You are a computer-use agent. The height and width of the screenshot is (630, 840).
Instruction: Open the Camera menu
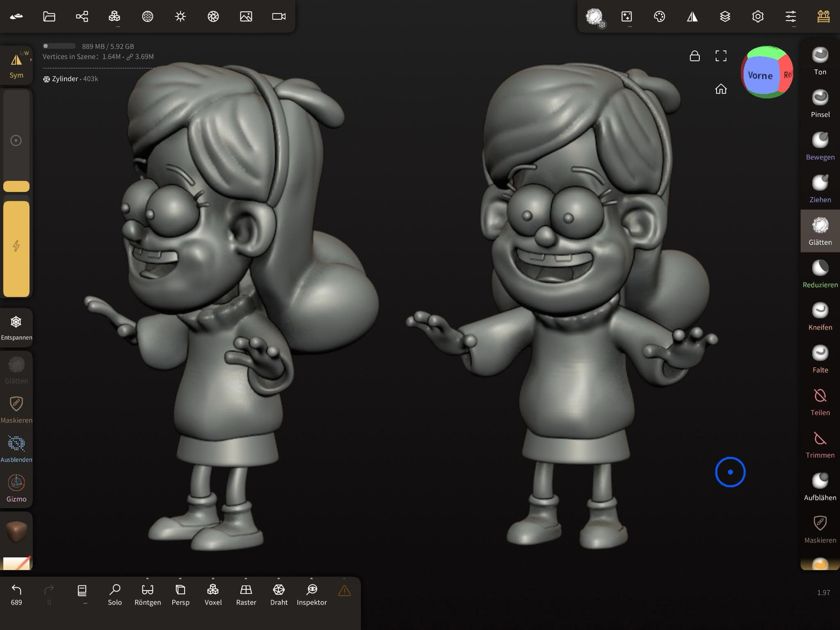point(279,16)
